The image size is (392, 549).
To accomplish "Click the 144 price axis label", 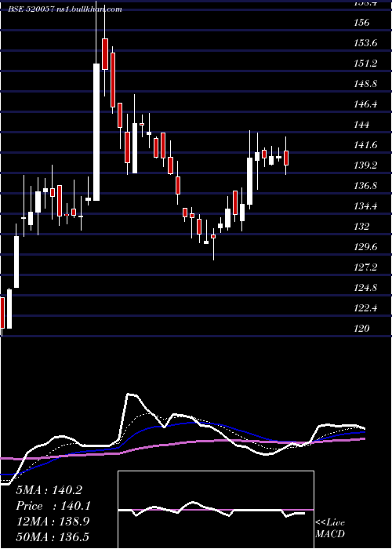I will 362,125.
